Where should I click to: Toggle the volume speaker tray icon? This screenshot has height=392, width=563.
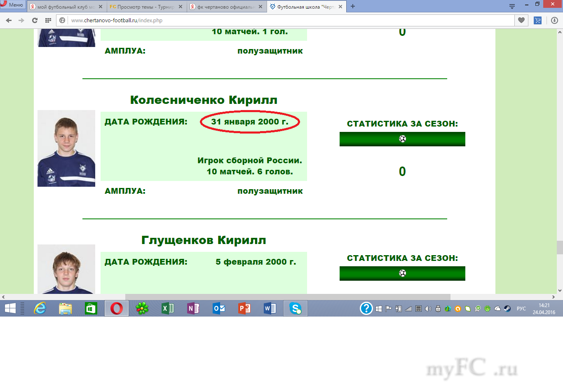click(428, 308)
